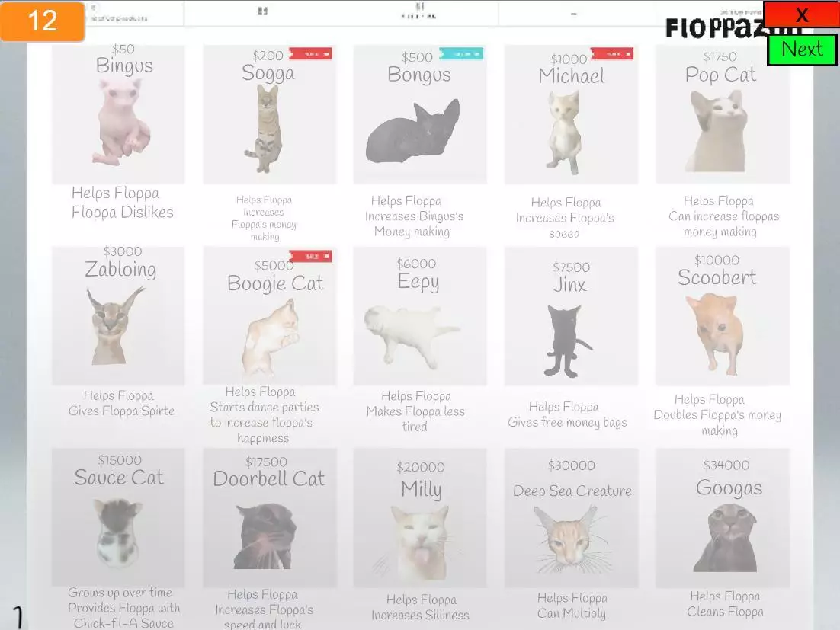Select the black Jinx cat image
The width and height of the screenshot is (840, 630).
(566, 341)
